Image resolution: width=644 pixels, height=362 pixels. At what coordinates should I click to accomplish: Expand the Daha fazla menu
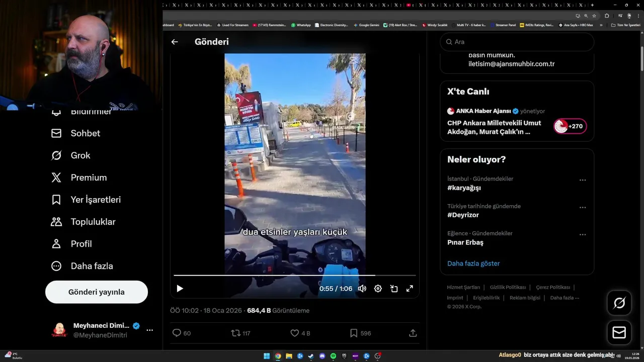click(82, 266)
